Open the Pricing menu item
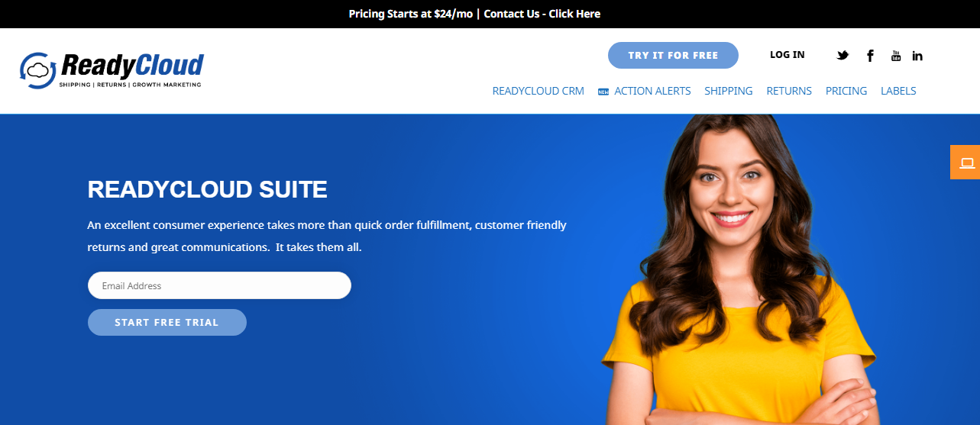The width and height of the screenshot is (980, 425). click(x=846, y=91)
